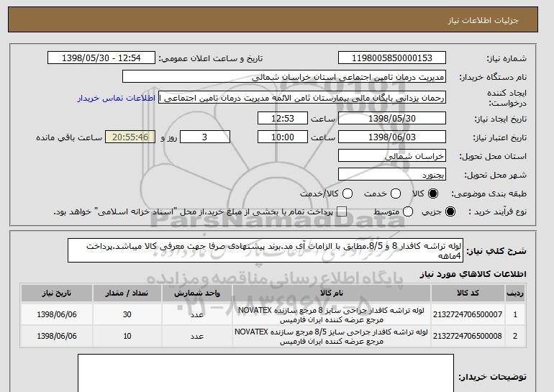Click the buyer organization name field
Viewport: 554px width, 392px height.
pos(284,77)
